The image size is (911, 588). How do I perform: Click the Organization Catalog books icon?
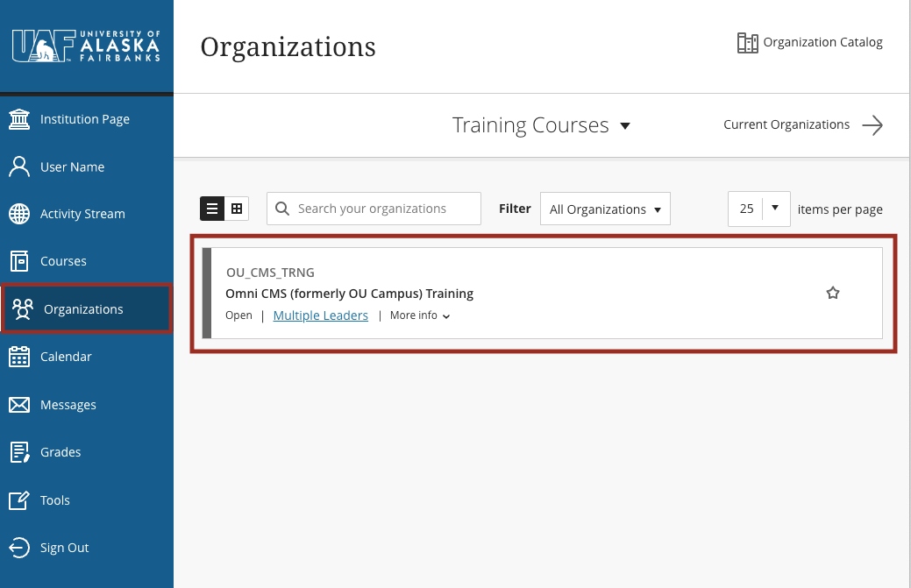[x=748, y=42]
